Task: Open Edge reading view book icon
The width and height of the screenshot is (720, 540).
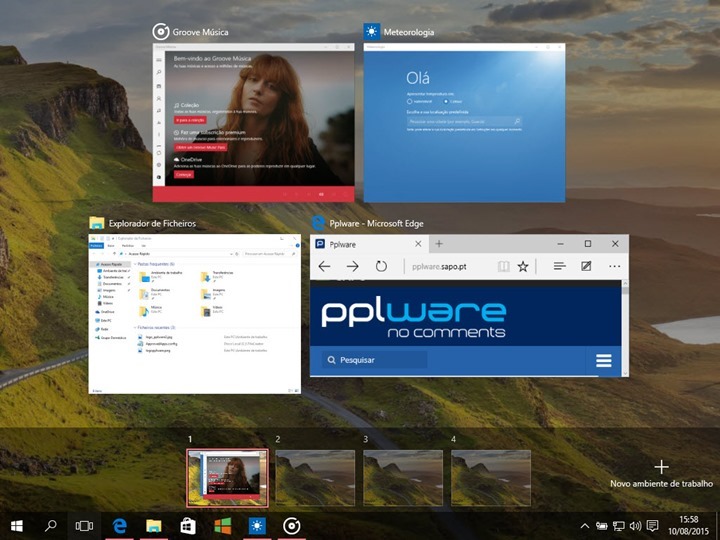Action: [x=504, y=266]
